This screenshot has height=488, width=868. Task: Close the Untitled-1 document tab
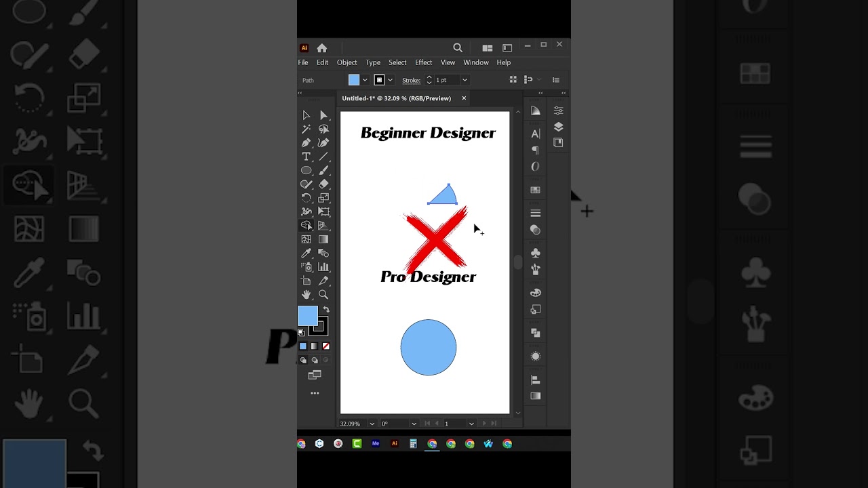tap(464, 98)
